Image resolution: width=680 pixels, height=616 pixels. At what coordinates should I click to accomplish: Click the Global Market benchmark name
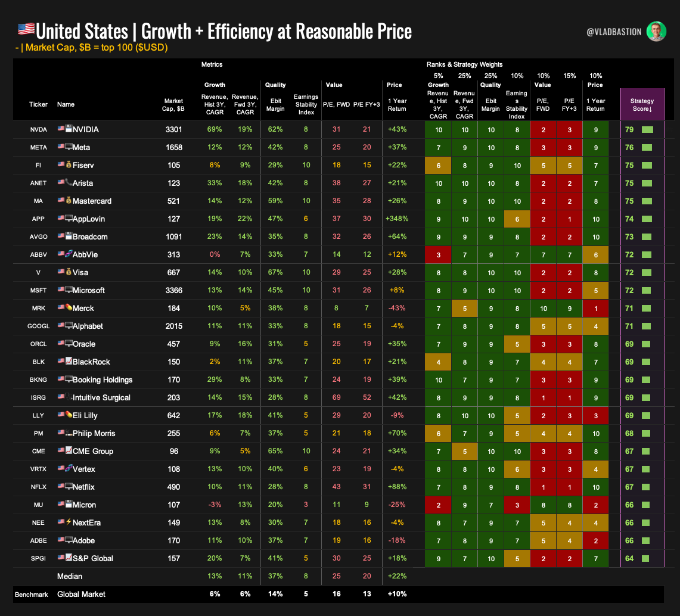pos(81,594)
